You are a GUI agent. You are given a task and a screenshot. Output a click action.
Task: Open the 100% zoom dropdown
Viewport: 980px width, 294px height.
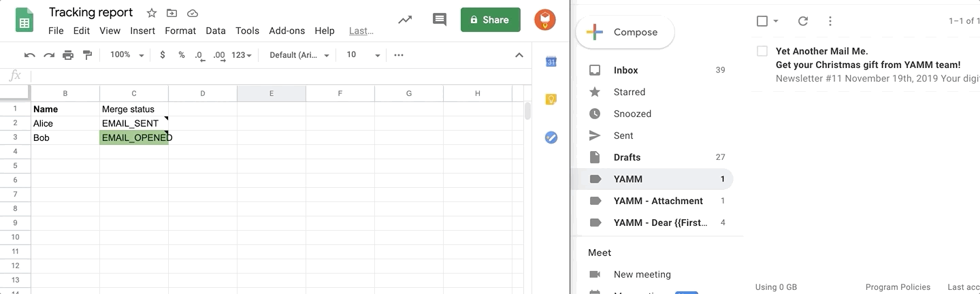[x=127, y=55]
